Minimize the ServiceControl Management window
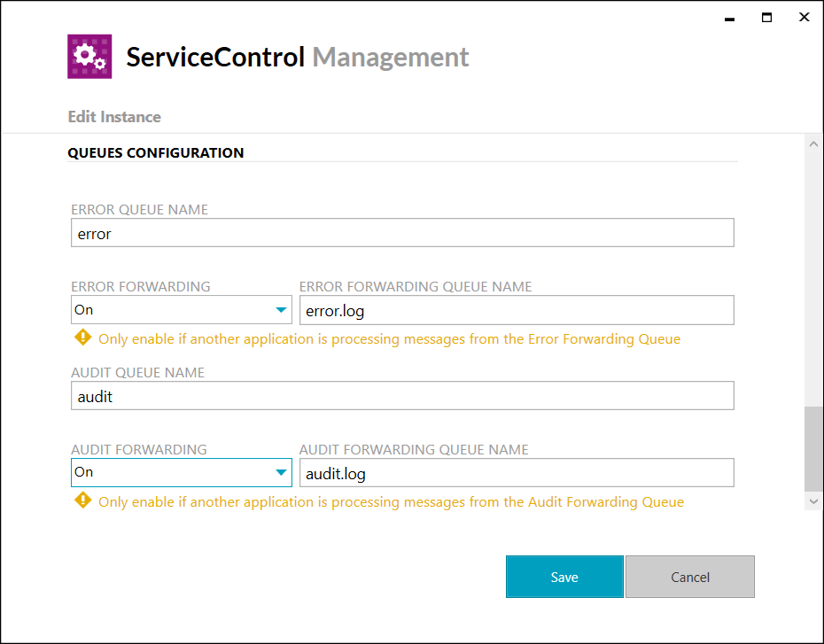Screen dimensions: 824x644 click(729, 19)
